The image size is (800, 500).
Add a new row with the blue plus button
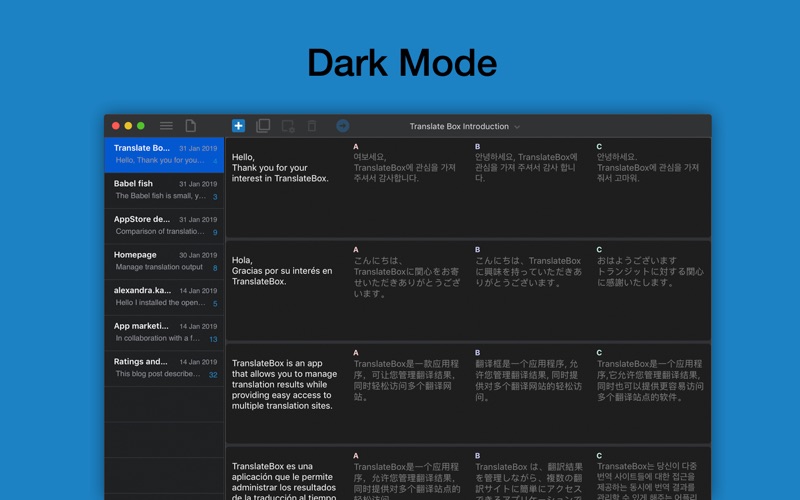tap(238, 126)
